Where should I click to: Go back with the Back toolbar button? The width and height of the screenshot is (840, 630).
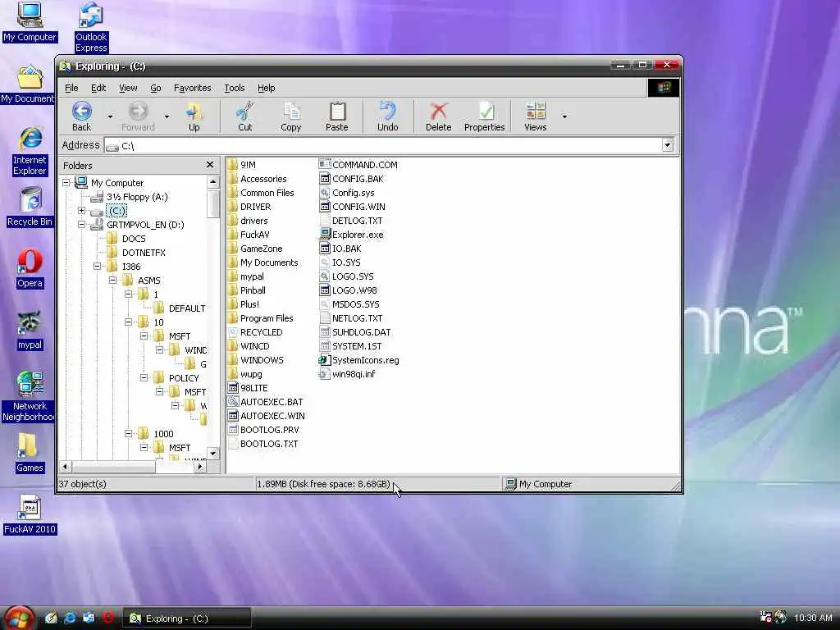coord(81,116)
